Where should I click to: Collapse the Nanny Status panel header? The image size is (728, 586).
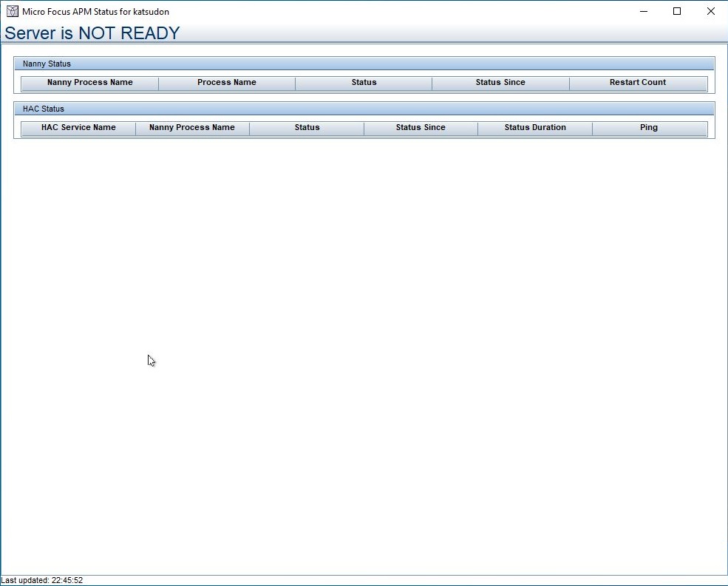(x=46, y=63)
